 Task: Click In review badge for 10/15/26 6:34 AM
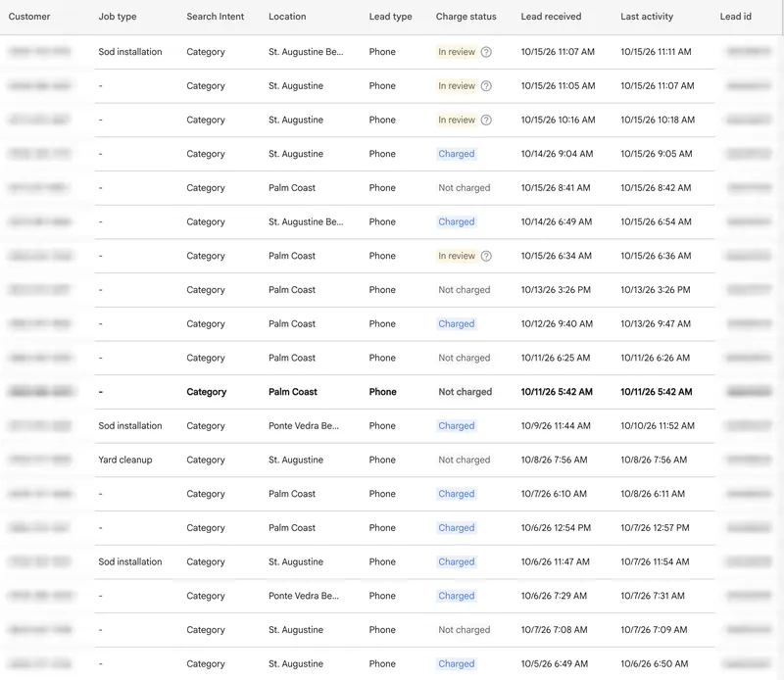click(457, 256)
